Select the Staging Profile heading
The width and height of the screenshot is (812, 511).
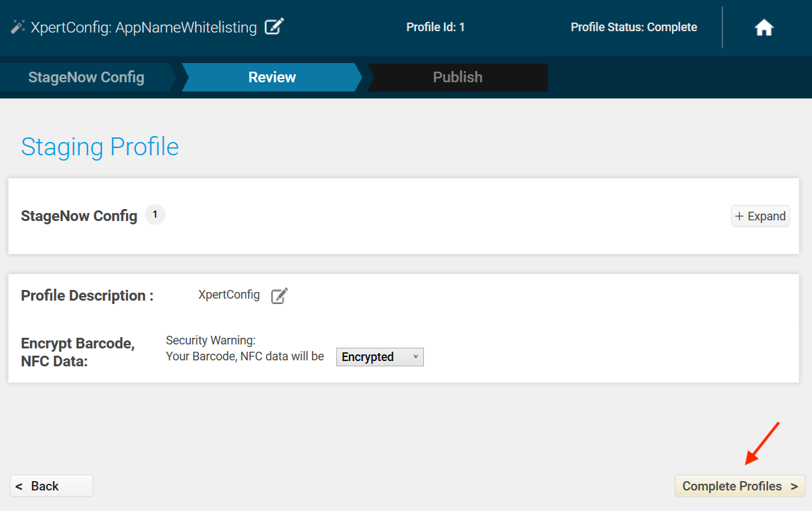tap(100, 147)
